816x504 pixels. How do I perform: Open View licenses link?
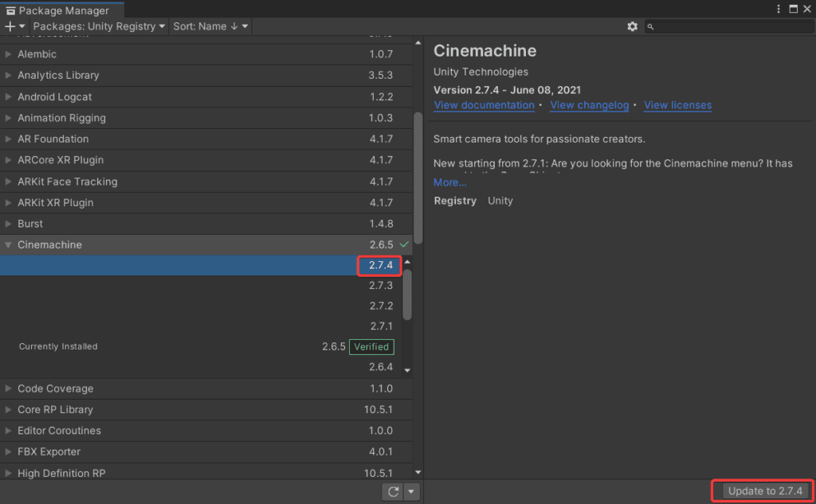tap(677, 105)
